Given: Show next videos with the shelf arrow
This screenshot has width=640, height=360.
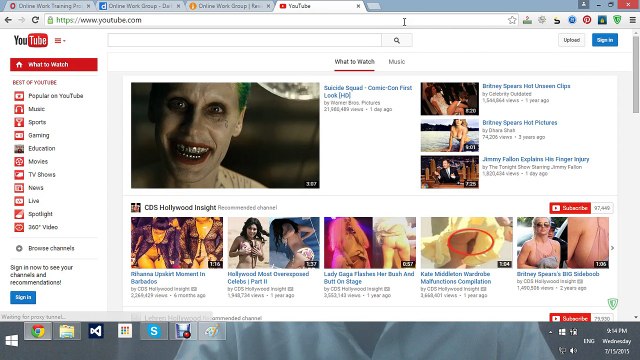Looking at the screenshot, I should 612,248.
